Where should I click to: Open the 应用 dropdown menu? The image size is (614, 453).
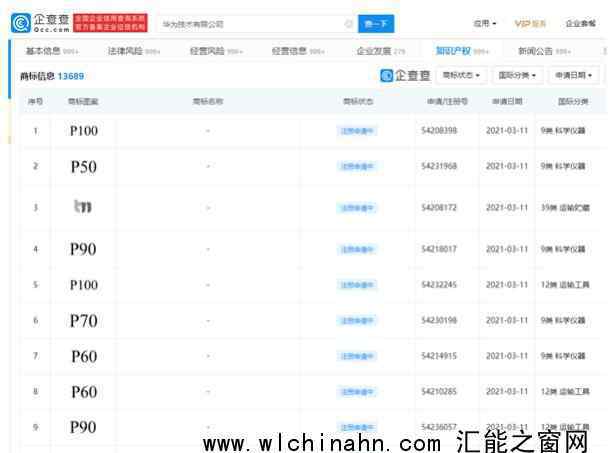coord(485,23)
